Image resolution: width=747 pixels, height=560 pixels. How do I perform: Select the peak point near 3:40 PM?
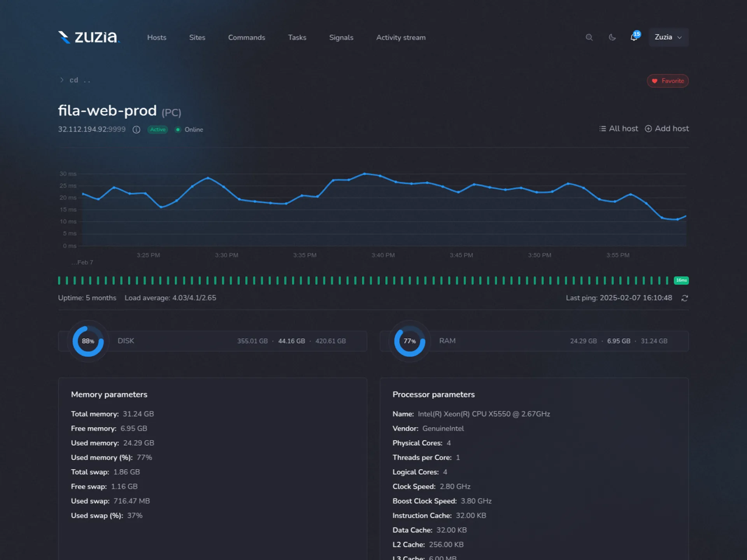coord(365,173)
